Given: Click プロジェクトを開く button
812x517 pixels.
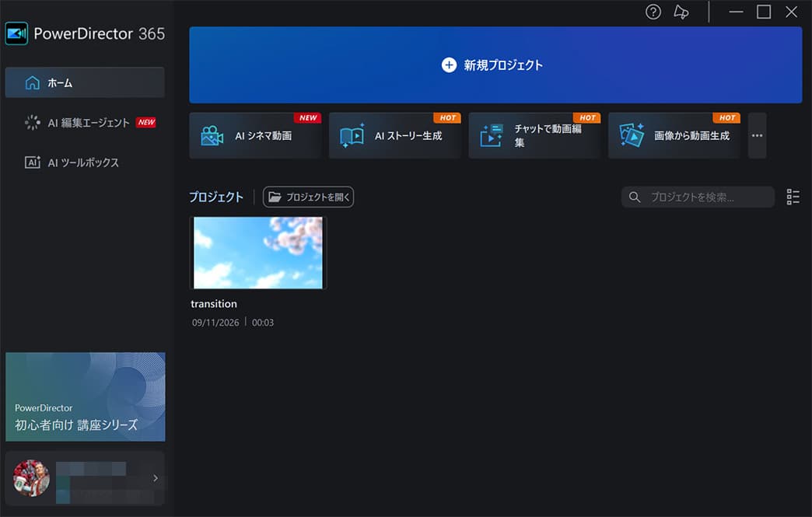Looking at the screenshot, I should pyautogui.click(x=308, y=197).
